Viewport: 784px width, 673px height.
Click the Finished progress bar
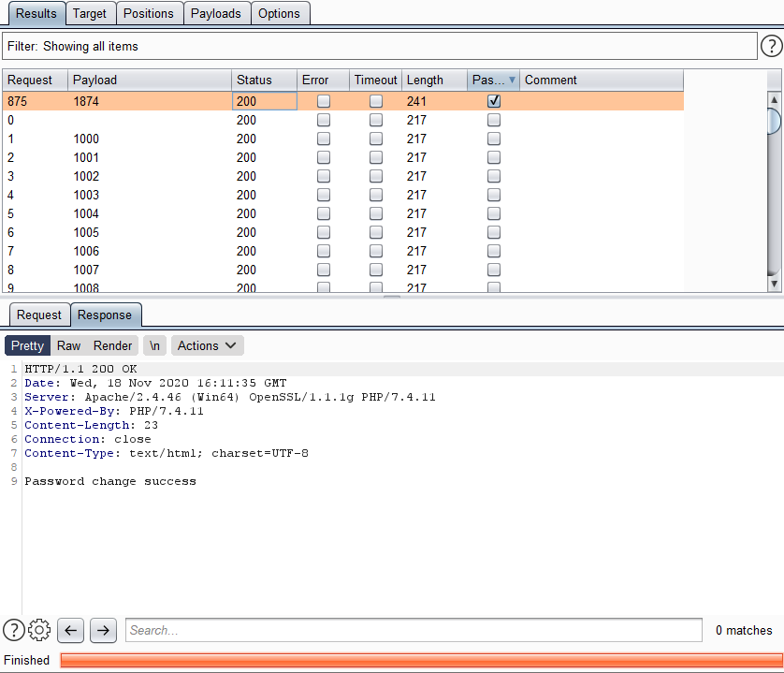point(421,660)
